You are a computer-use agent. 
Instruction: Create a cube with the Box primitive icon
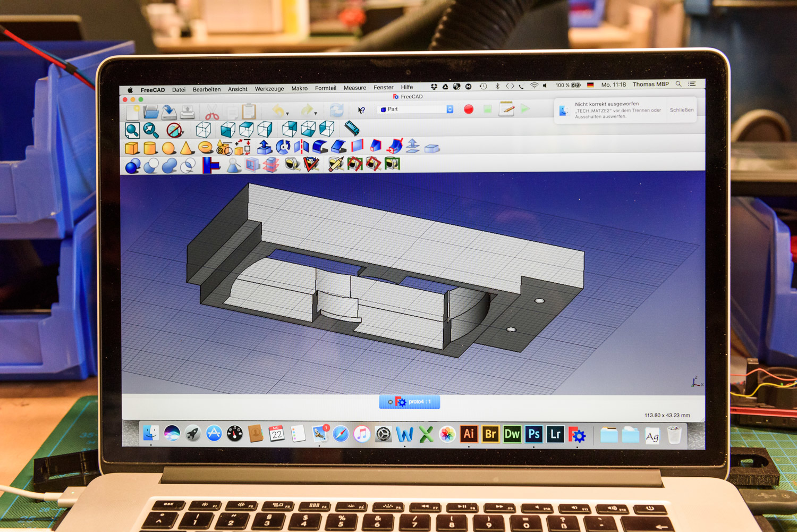(132, 148)
